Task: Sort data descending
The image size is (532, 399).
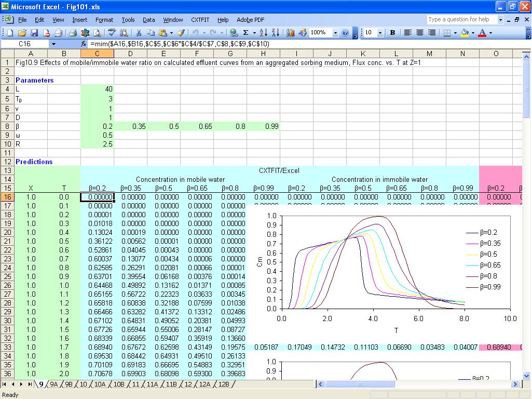Action: click(x=276, y=32)
